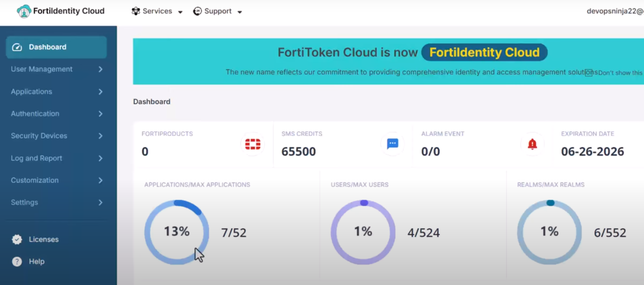This screenshot has width=644, height=285.
Task: Click the FORTIPRODUCTS card label
Action: [x=167, y=134]
